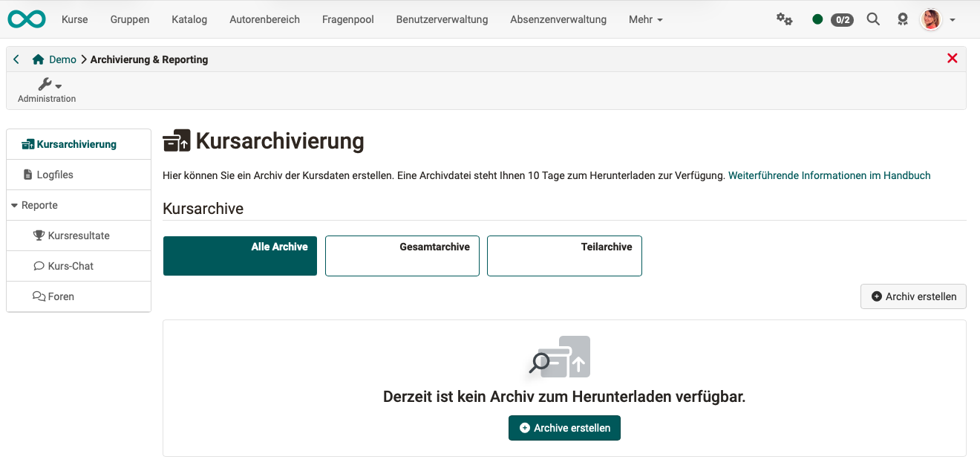Collapse the Reporte section
Image resolution: width=980 pixels, height=474 pixels.
pos(39,204)
